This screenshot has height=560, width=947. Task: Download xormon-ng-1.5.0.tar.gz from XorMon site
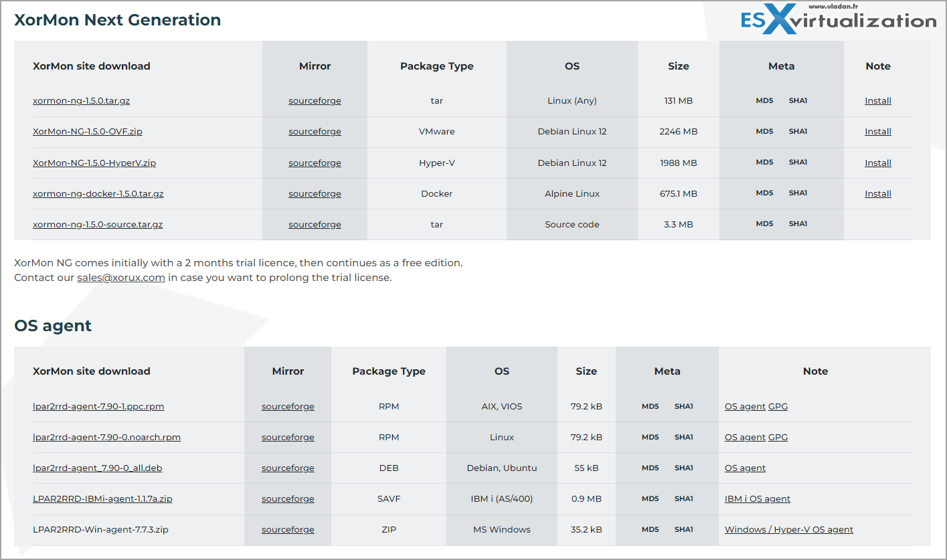coord(81,101)
